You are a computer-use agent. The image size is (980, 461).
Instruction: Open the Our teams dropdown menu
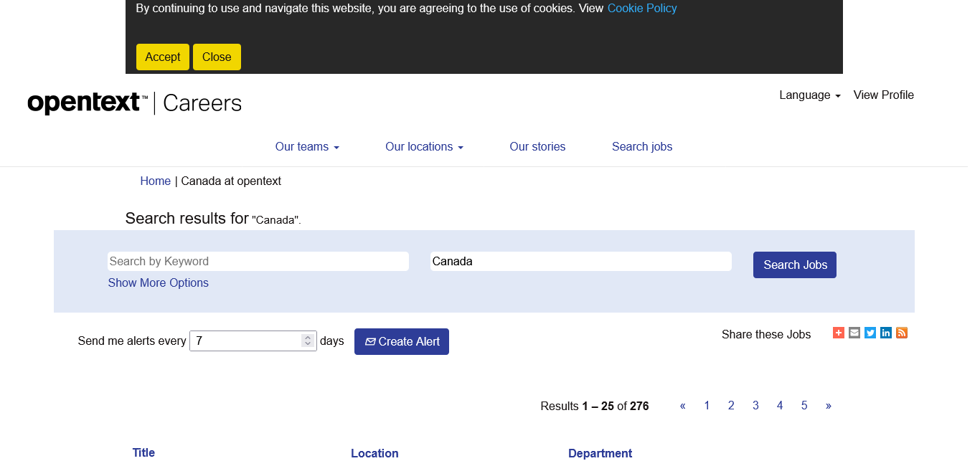(x=307, y=147)
